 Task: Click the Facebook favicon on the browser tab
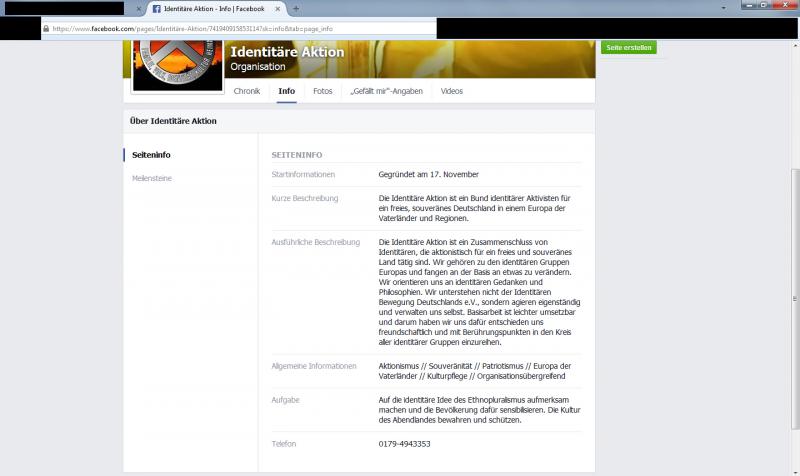(x=158, y=9)
